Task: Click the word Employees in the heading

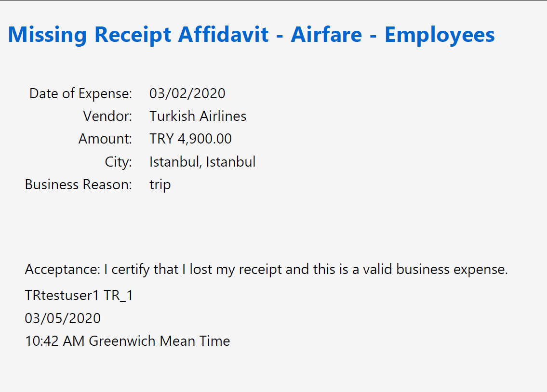Action: 440,36
